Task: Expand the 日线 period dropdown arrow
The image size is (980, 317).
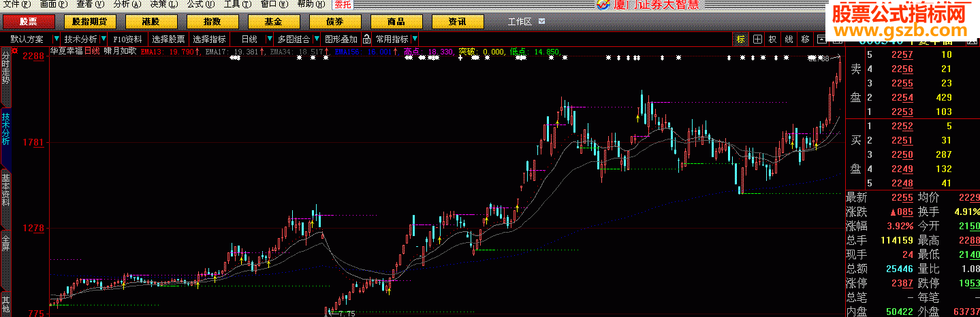Action: pos(270,39)
